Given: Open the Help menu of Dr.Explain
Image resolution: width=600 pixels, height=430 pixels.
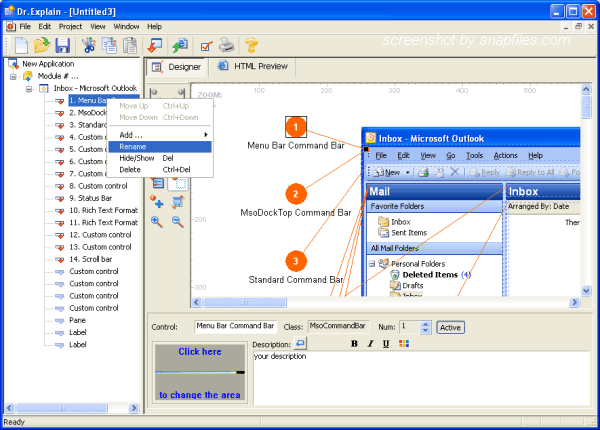Looking at the screenshot, I should [154, 26].
